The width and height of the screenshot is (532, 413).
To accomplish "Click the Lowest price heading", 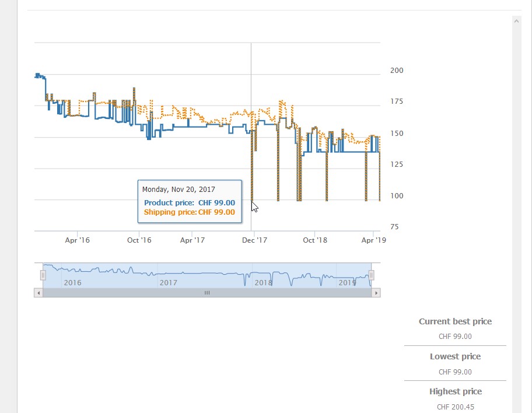I will tap(455, 356).
